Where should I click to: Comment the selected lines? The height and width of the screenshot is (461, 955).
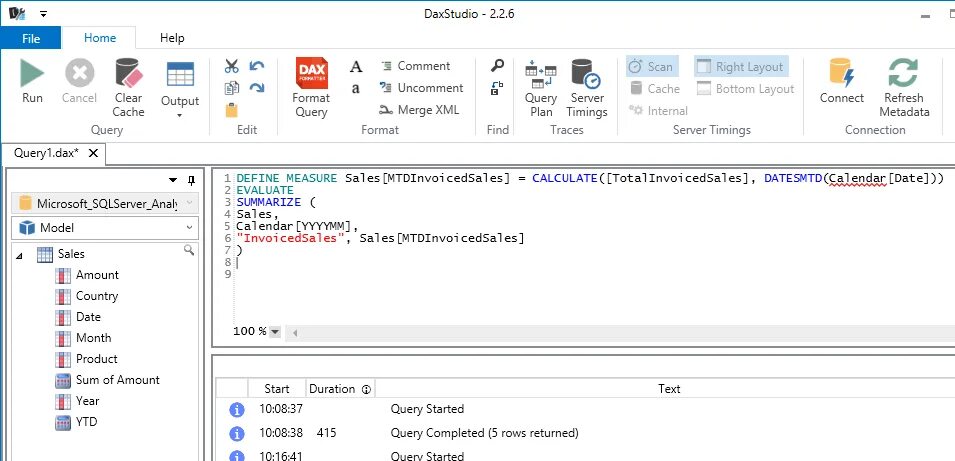point(414,66)
